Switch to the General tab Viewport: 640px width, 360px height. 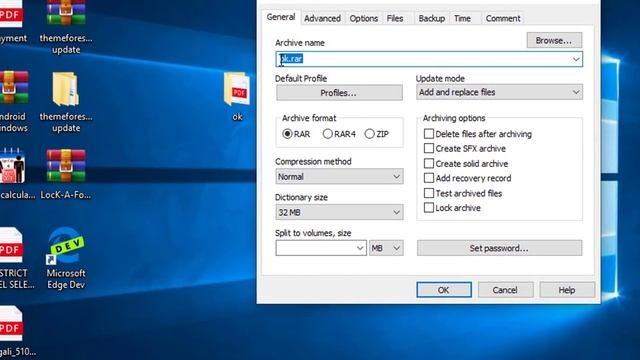tap(281, 17)
